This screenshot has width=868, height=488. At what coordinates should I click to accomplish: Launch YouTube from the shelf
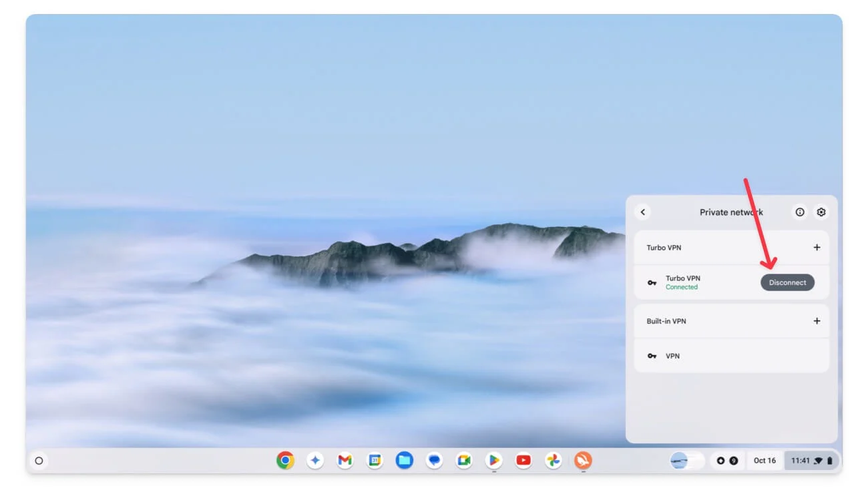[523, 460]
